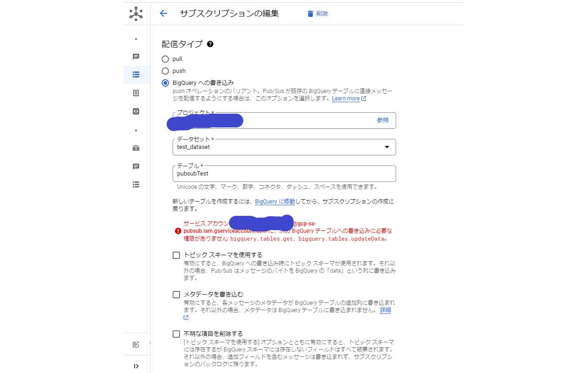
Task: Click the 削除 delete button
Action: (x=318, y=14)
